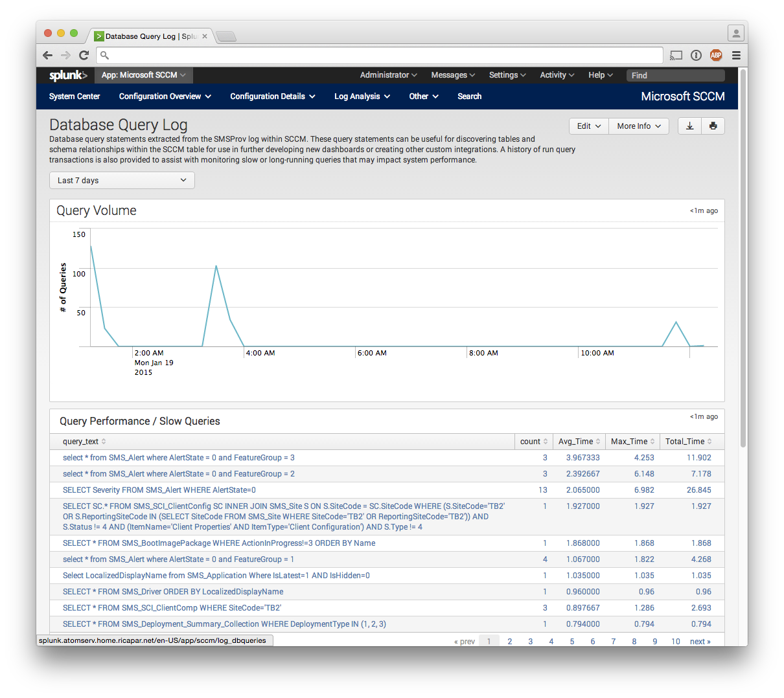Click the page vertical scrollbar

[x=743, y=259]
